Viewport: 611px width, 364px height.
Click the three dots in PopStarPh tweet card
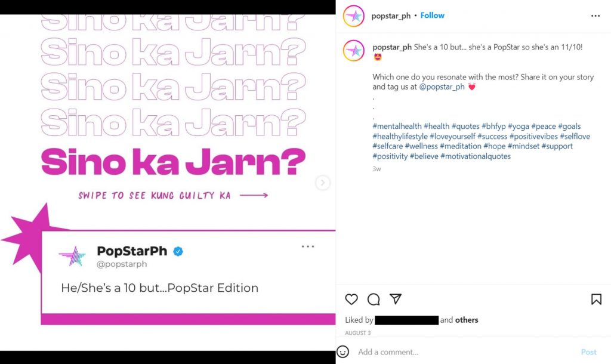(308, 246)
